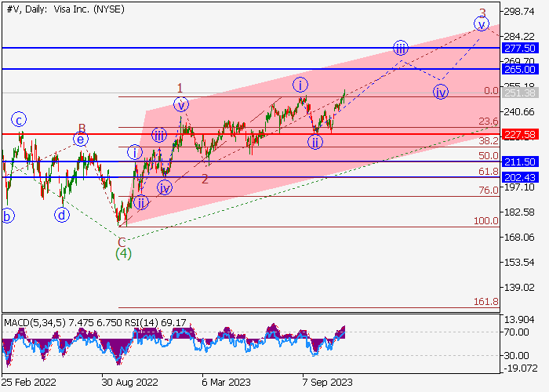Viewport: 549px width, 392px height.
Task: Click the 7 Sep 2023 date label
Action: [x=327, y=383]
